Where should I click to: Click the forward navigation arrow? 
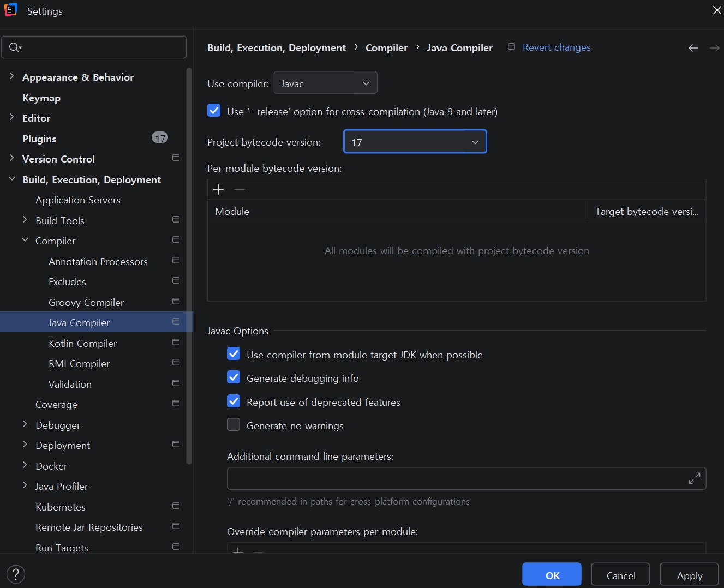tap(714, 48)
